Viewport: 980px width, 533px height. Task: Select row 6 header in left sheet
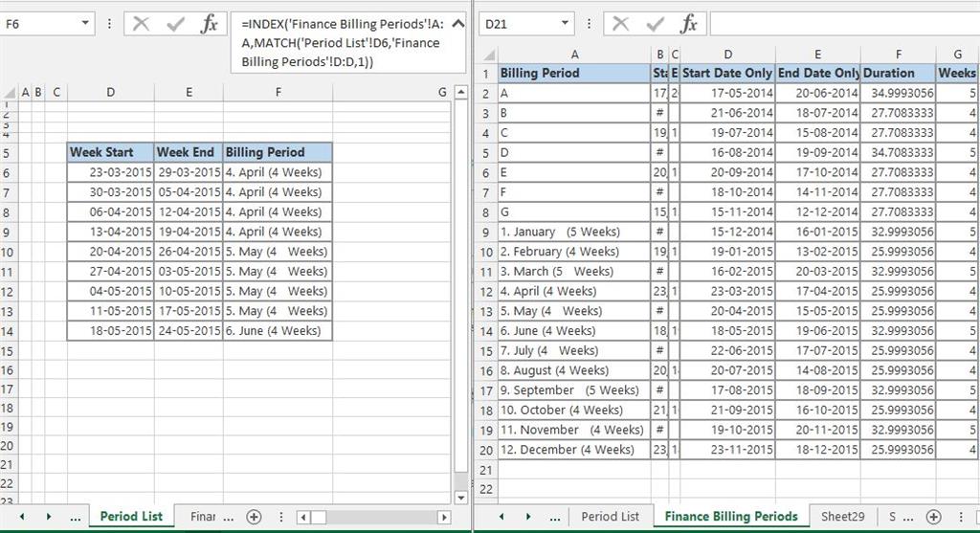[7, 173]
